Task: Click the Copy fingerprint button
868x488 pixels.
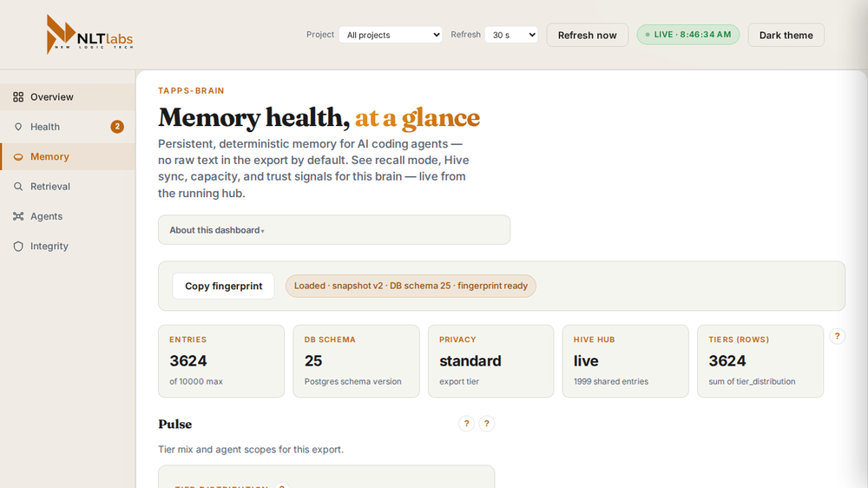Action: 223,286
